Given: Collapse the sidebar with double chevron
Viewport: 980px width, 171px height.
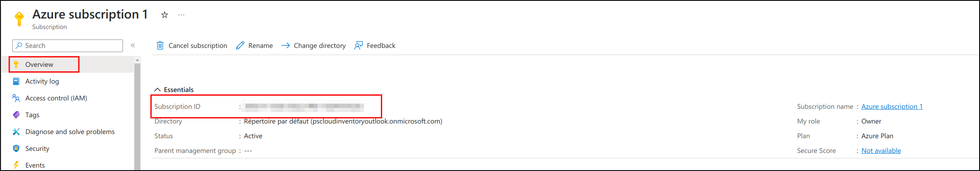Looking at the screenshot, I should pos(133,45).
